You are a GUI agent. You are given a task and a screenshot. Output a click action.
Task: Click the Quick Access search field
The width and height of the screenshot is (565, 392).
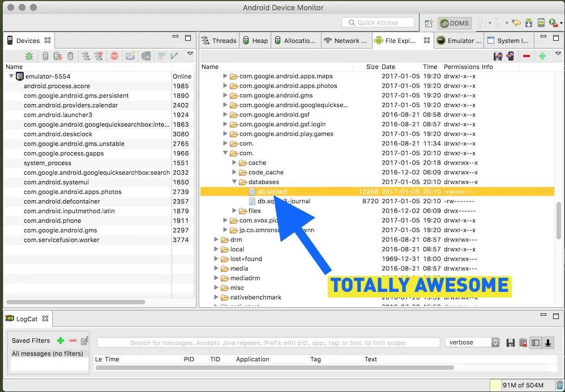pos(378,22)
